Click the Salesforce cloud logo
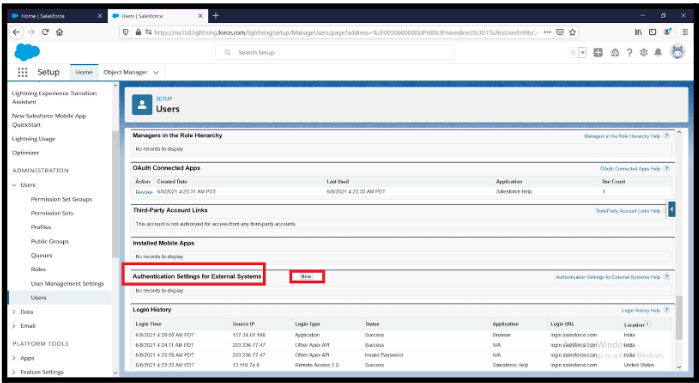Screen dimensions: 699x383 point(27,52)
